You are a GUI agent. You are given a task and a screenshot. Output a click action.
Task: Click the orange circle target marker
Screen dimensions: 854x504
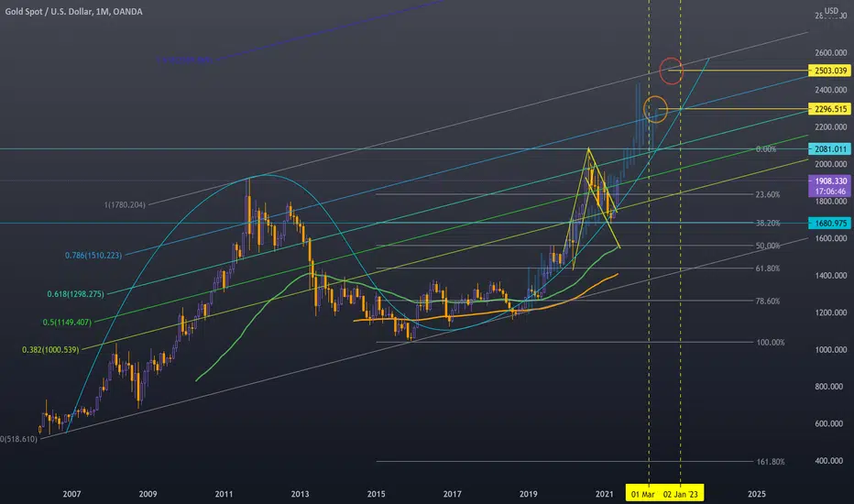point(655,109)
